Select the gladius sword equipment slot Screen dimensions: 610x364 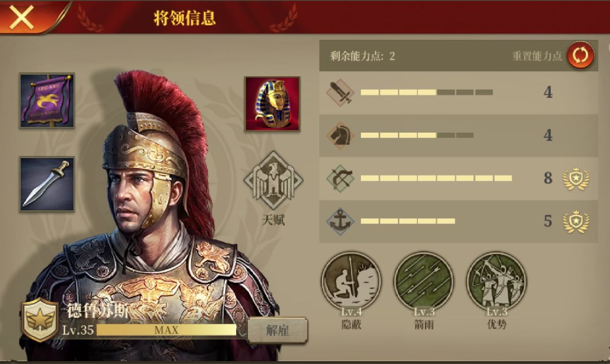click(x=47, y=184)
